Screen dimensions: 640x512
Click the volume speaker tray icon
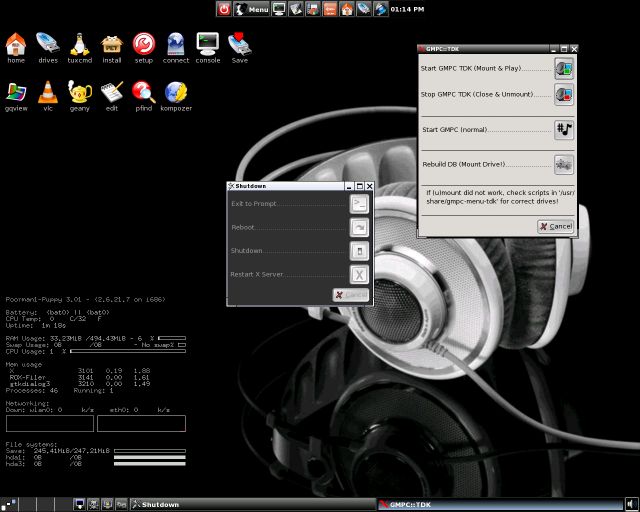tap(632, 505)
